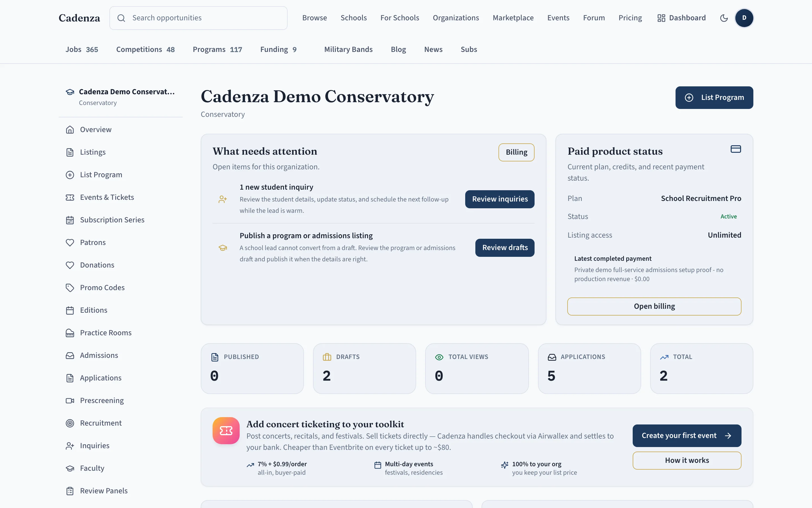Open Schools in the top navigation

tap(354, 18)
